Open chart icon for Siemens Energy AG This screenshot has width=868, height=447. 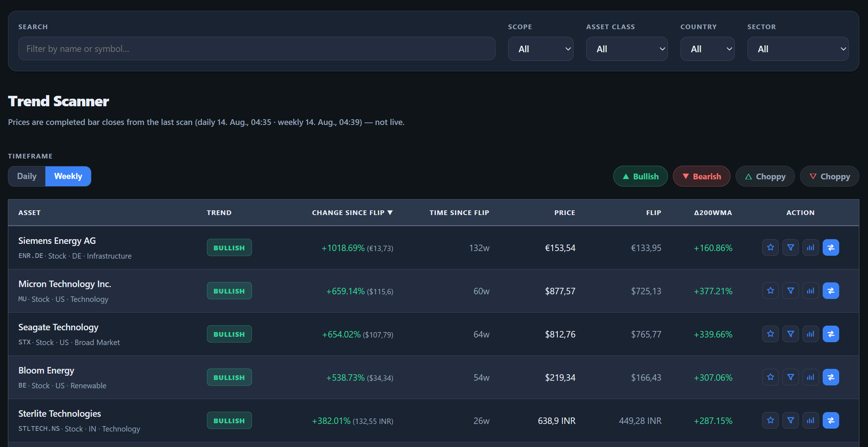[x=810, y=247]
